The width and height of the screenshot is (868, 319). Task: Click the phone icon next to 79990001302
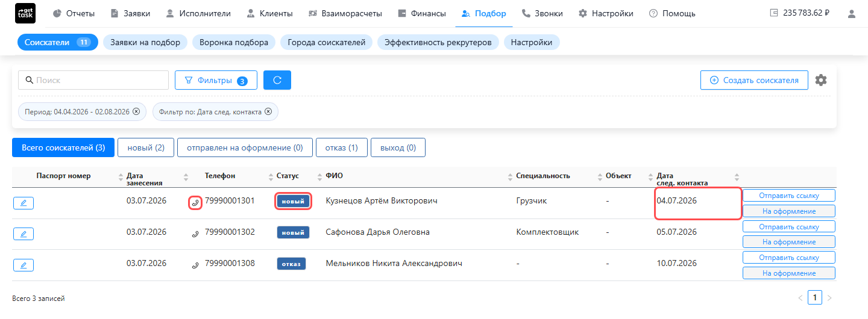195,234
